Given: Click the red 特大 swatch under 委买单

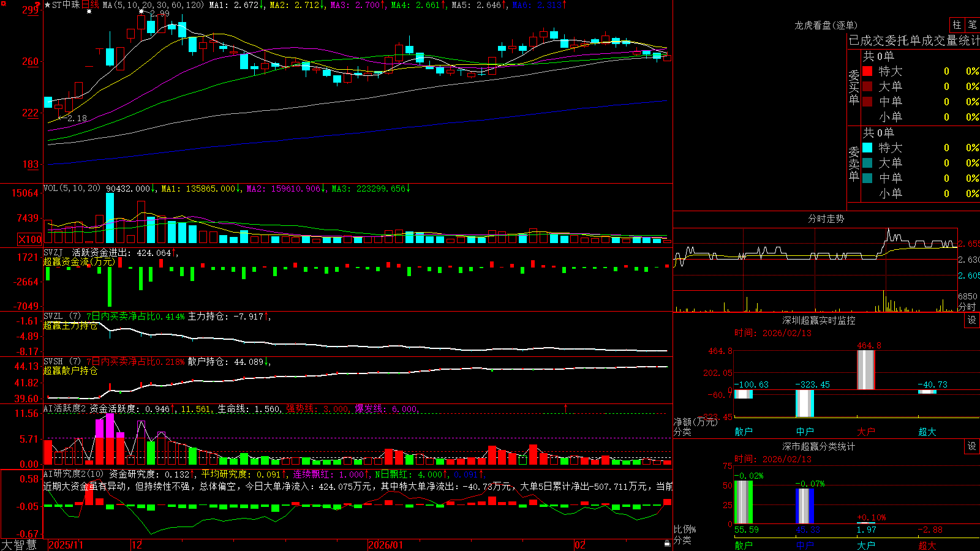Looking at the screenshot, I should pyautogui.click(x=867, y=71).
